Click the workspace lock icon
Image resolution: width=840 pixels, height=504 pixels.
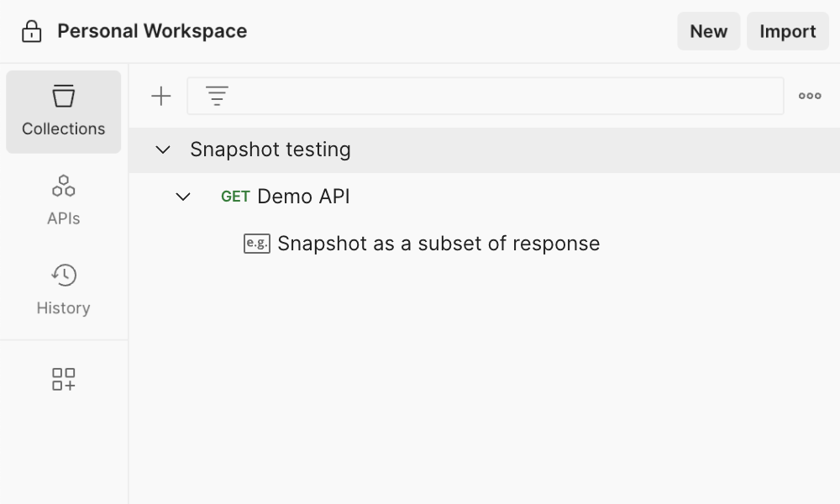(x=30, y=30)
